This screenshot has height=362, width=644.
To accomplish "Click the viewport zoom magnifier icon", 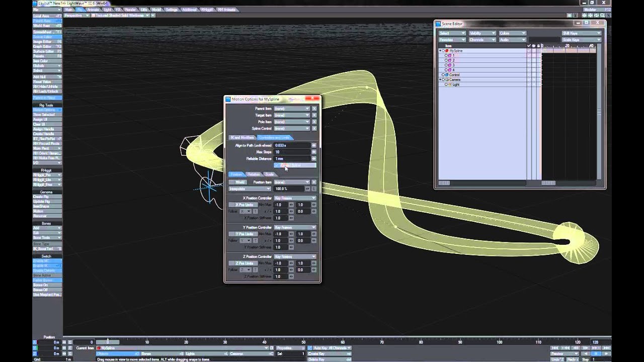I will click(602, 15).
